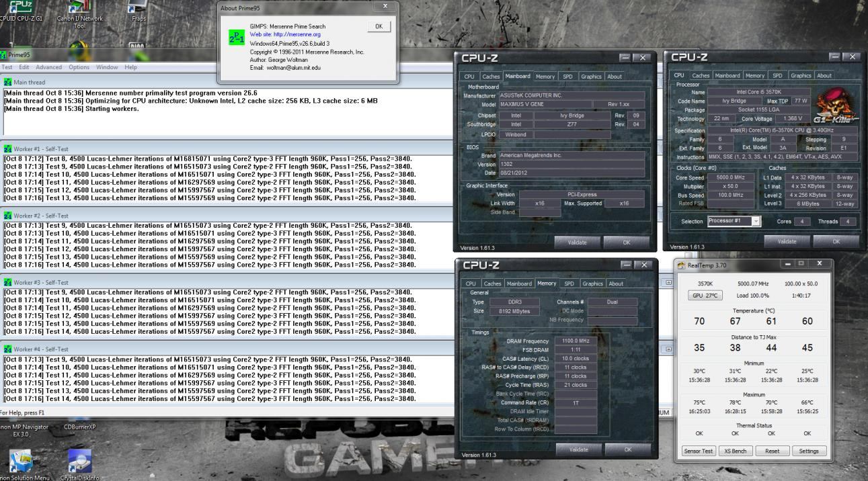Click Validate in CPU-Z processor window
This screenshot has width=868, height=481.
pos(787,241)
